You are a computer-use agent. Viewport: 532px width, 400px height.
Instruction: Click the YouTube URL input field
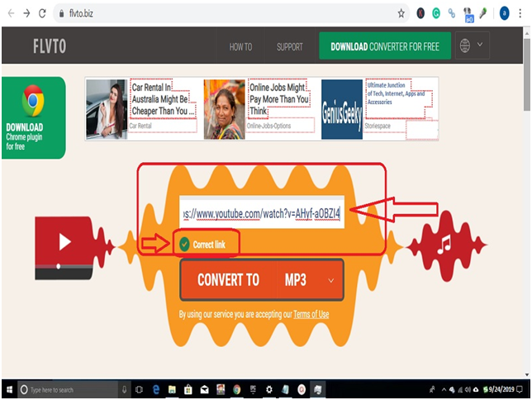[x=262, y=212]
